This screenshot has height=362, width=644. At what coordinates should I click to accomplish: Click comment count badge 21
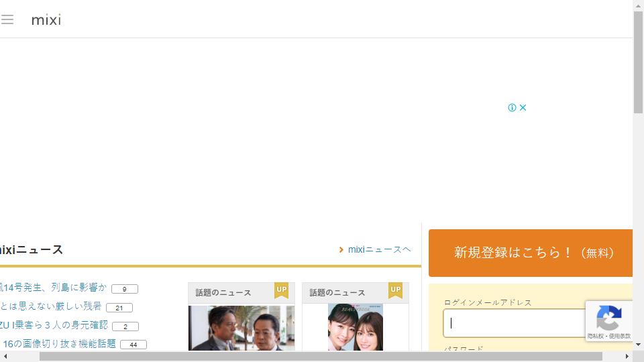coord(119,308)
